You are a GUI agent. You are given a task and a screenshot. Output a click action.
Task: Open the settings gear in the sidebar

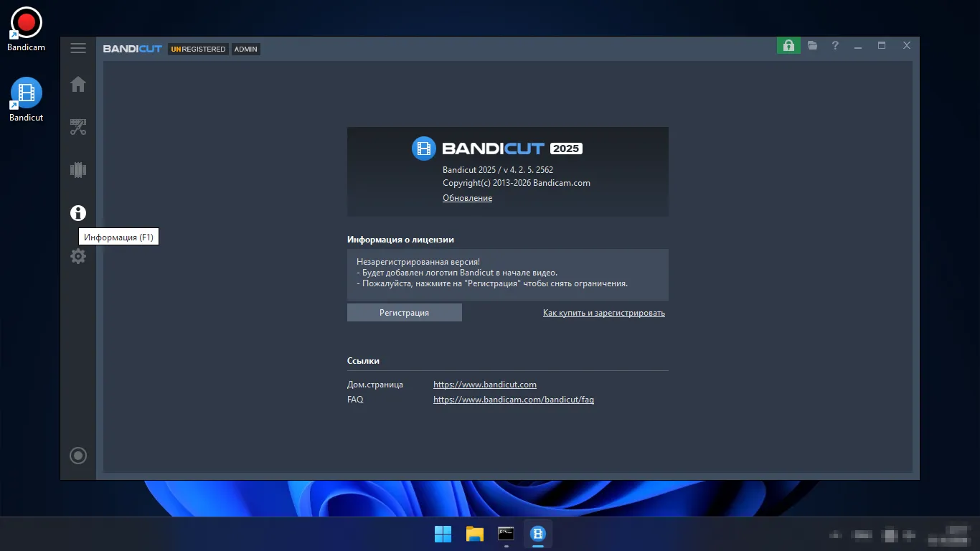point(78,256)
